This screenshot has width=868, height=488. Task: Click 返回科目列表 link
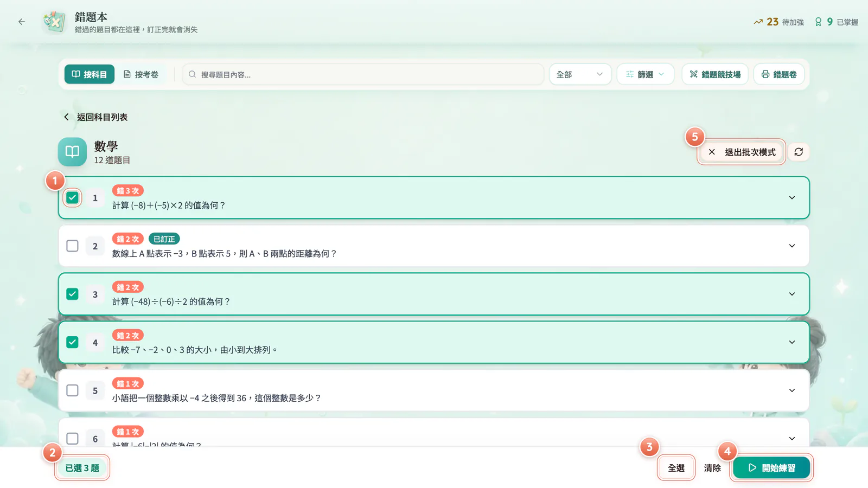point(95,117)
